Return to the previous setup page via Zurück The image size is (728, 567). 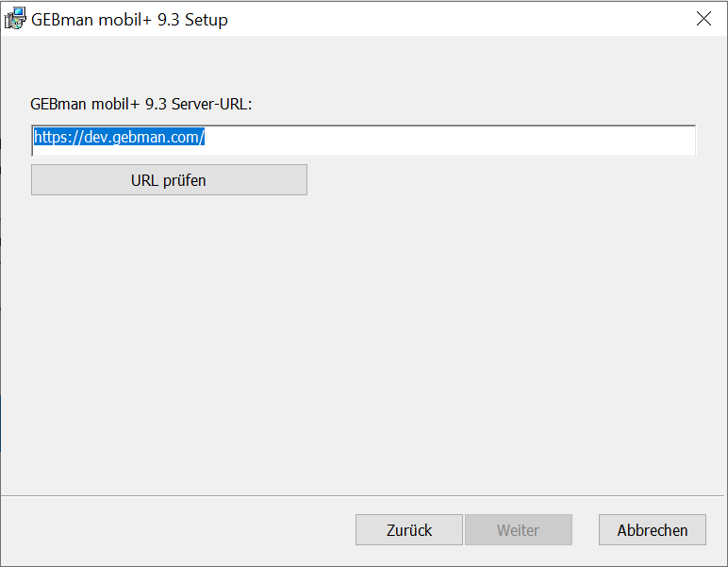click(409, 530)
